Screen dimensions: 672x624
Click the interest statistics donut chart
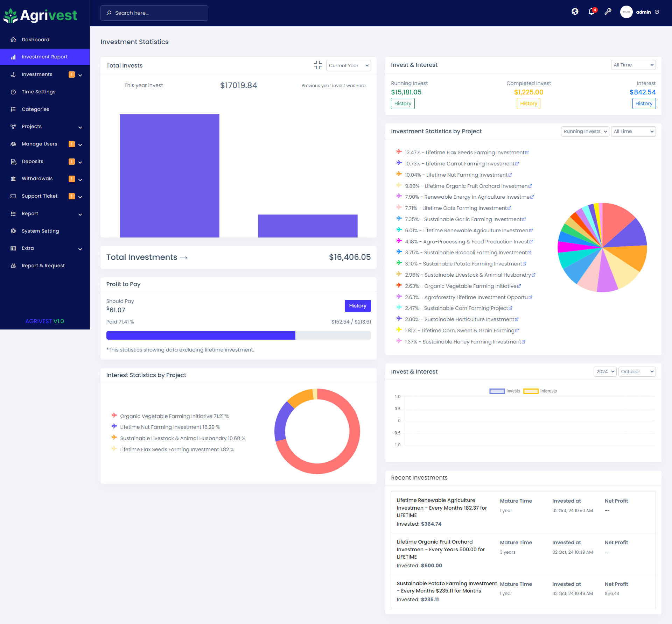(317, 431)
